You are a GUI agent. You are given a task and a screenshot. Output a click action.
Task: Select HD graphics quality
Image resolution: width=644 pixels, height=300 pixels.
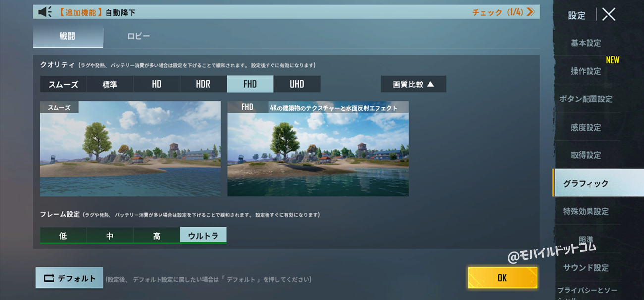tap(157, 84)
